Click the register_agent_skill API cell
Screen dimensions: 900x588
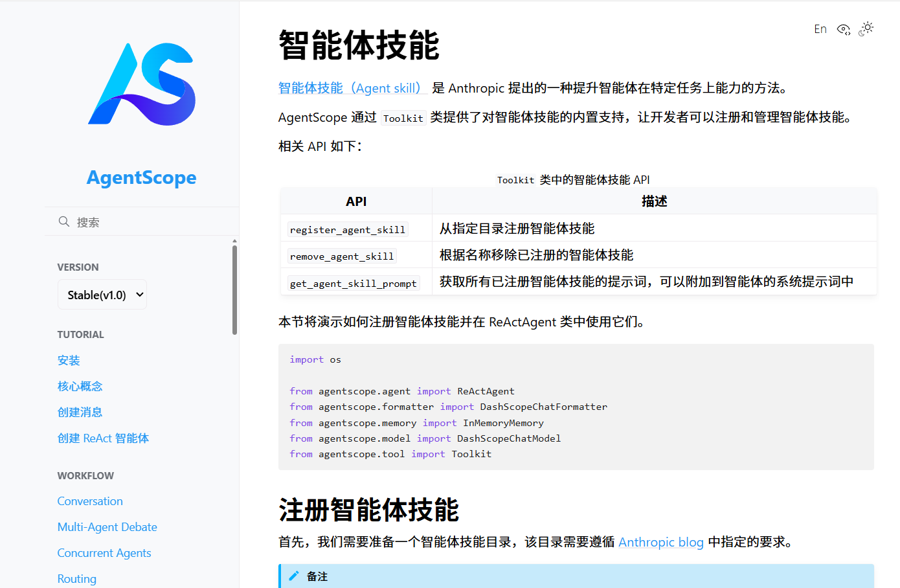click(x=356, y=228)
